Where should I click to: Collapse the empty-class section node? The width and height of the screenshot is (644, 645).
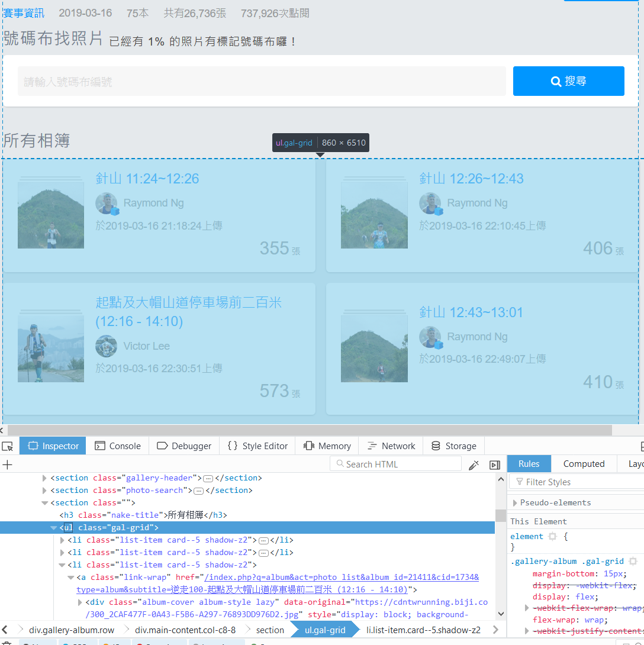coord(44,502)
